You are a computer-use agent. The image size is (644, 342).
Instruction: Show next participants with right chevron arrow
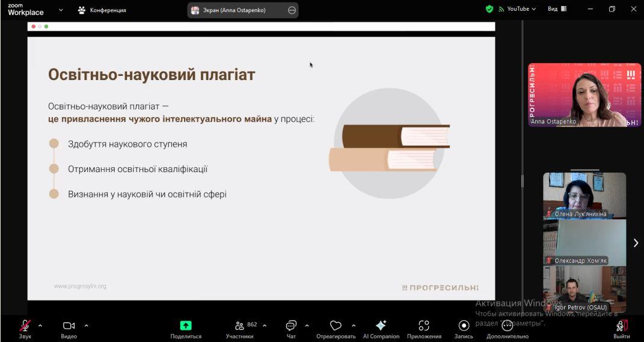636,243
